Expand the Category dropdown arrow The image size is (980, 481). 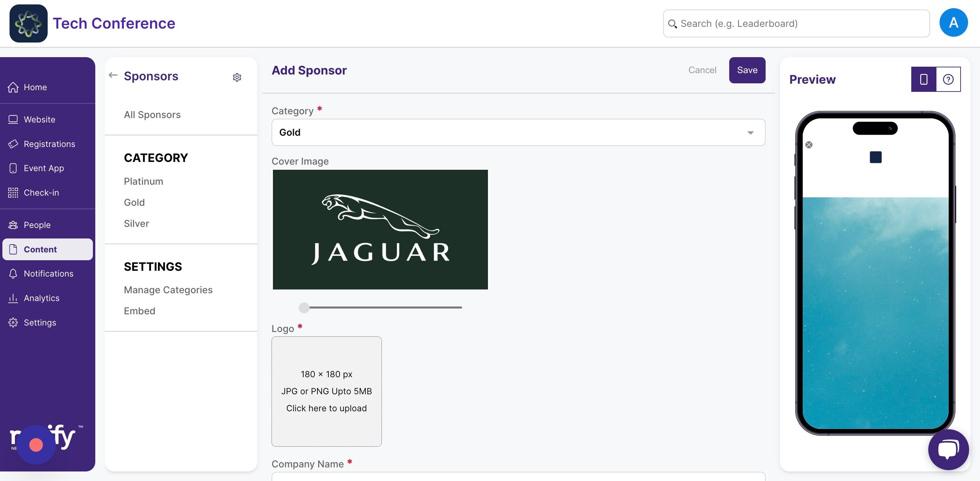(750, 133)
